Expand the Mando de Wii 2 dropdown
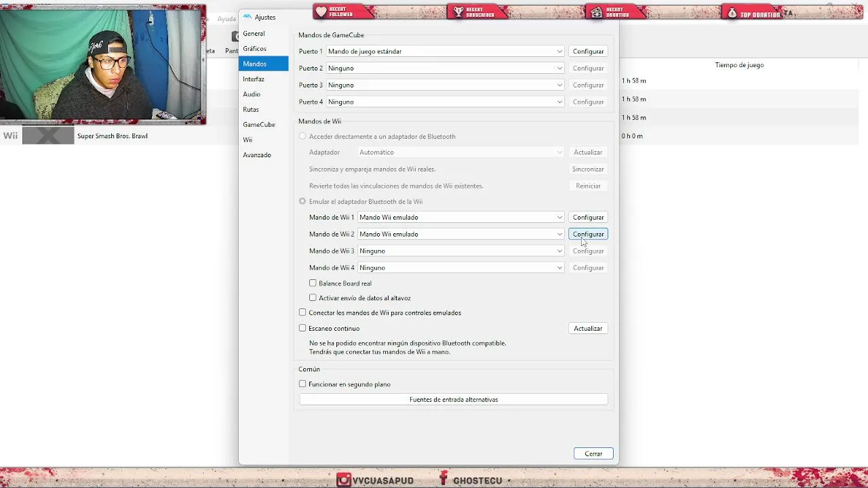 pyautogui.click(x=460, y=235)
